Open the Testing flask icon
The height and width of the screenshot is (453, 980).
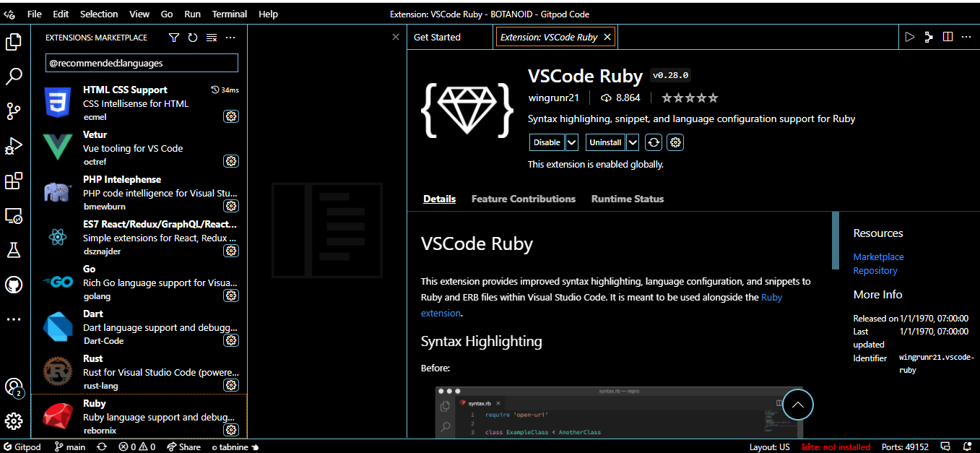[14, 250]
